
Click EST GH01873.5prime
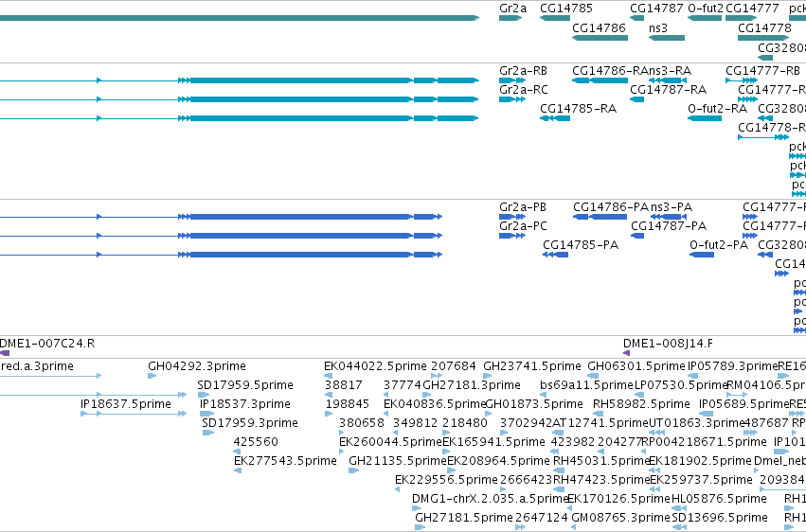pyautogui.click(x=534, y=404)
